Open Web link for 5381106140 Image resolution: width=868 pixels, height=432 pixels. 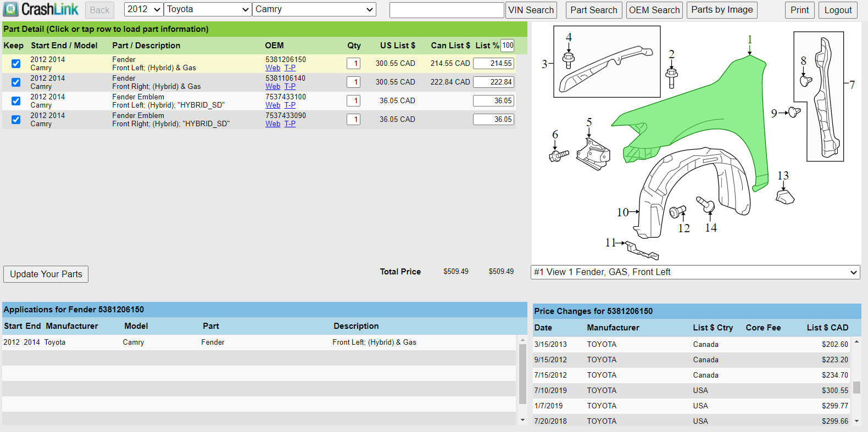[272, 87]
